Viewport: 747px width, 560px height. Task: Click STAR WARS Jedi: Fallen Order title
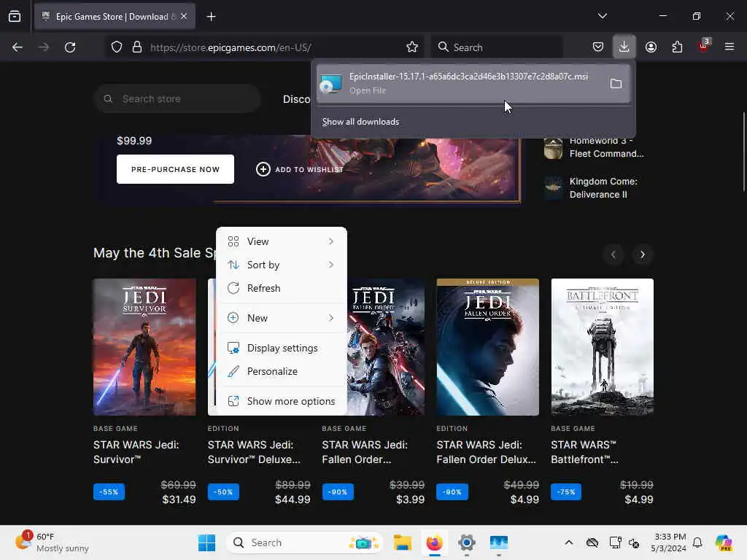[x=365, y=452]
